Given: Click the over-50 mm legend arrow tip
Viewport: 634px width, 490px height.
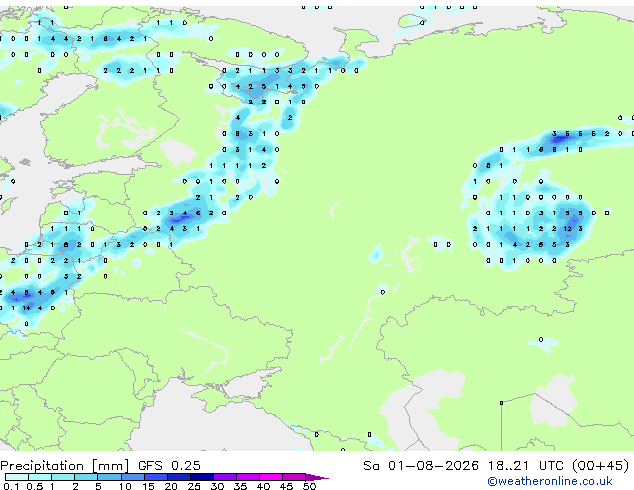Looking at the screenshot, I should coord(317,477).
